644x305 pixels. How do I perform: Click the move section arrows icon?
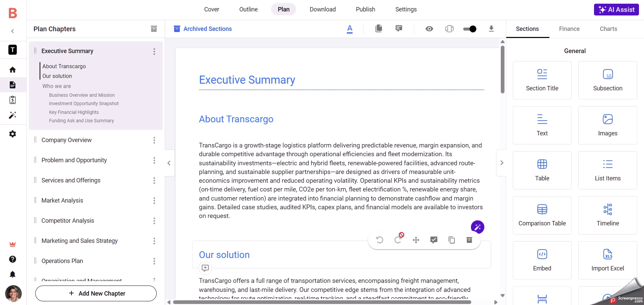tap(416, 240)
